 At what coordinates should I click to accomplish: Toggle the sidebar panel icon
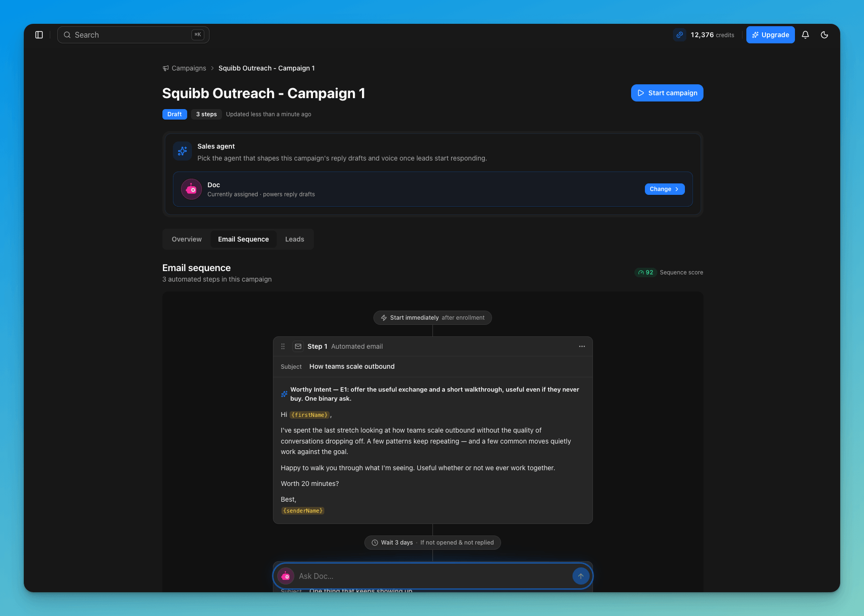point(39,35)
